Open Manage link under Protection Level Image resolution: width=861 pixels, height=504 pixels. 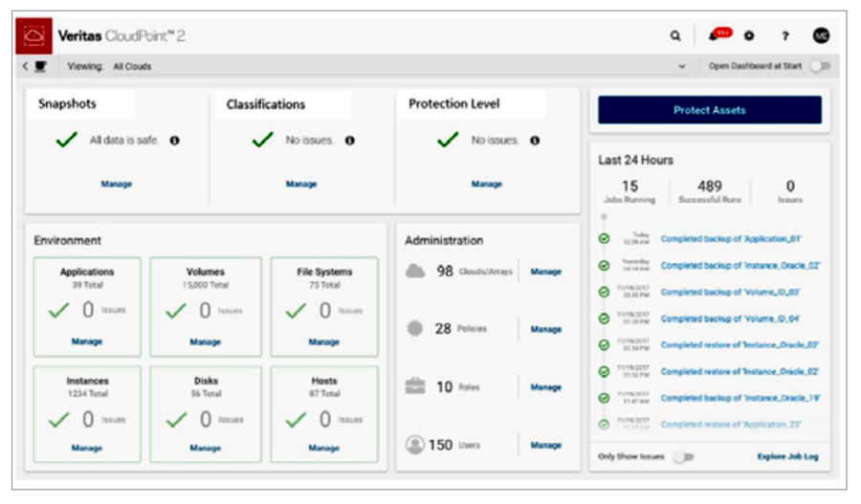coord(487,184)
